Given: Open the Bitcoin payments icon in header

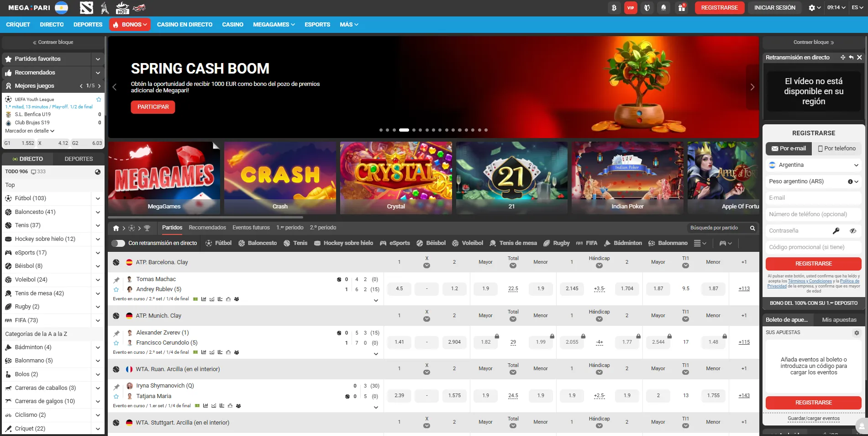Looking at the screenshot, I should point(614,8).
